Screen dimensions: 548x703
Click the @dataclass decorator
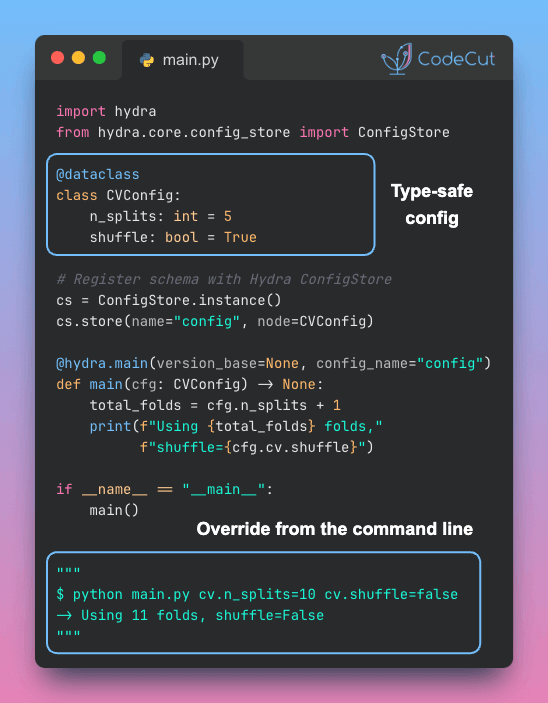(x=98, y=174)
